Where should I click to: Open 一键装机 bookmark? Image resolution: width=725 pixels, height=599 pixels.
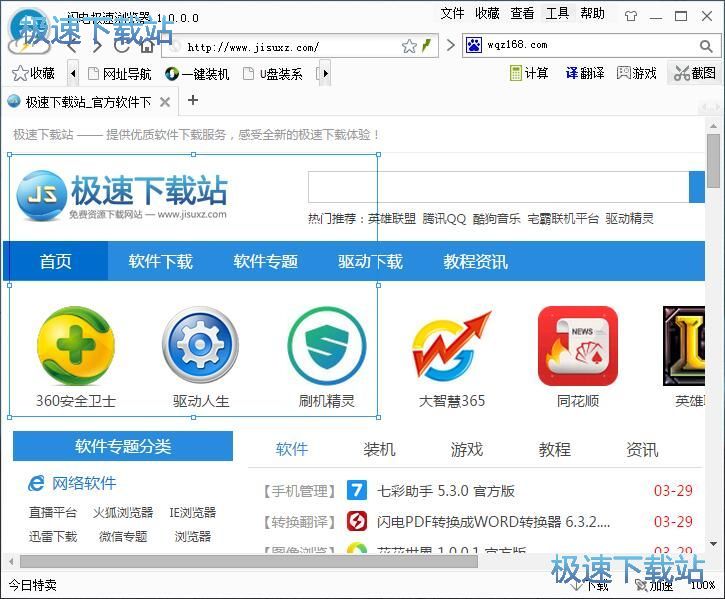197,74
